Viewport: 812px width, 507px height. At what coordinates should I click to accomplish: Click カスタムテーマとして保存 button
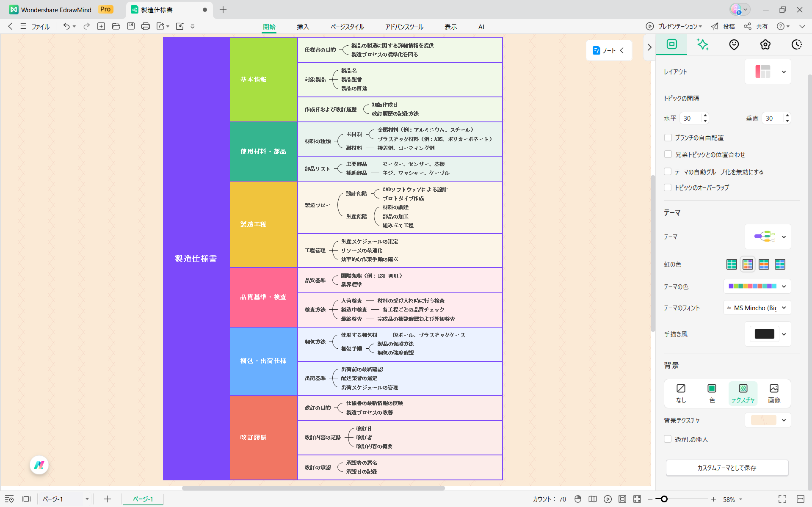click(727, 468)
